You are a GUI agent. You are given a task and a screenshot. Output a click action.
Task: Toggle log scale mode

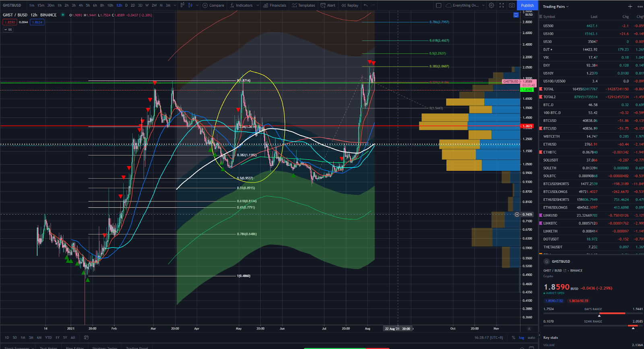click(522, 338)
